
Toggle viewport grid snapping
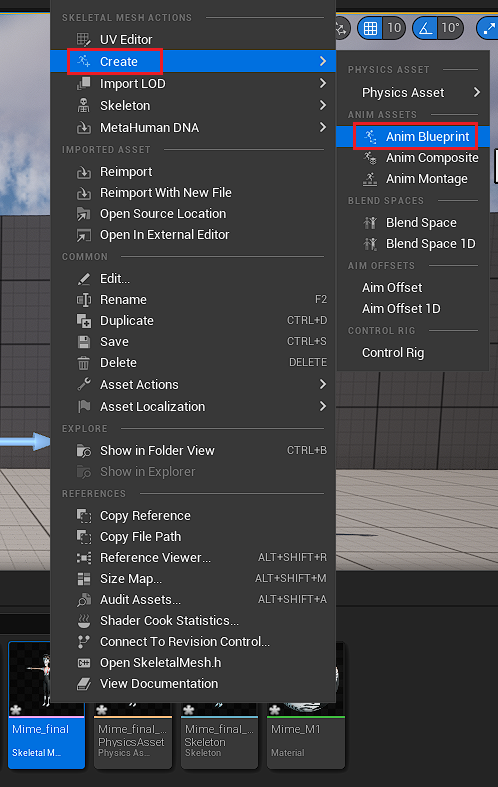pos(370,28)
